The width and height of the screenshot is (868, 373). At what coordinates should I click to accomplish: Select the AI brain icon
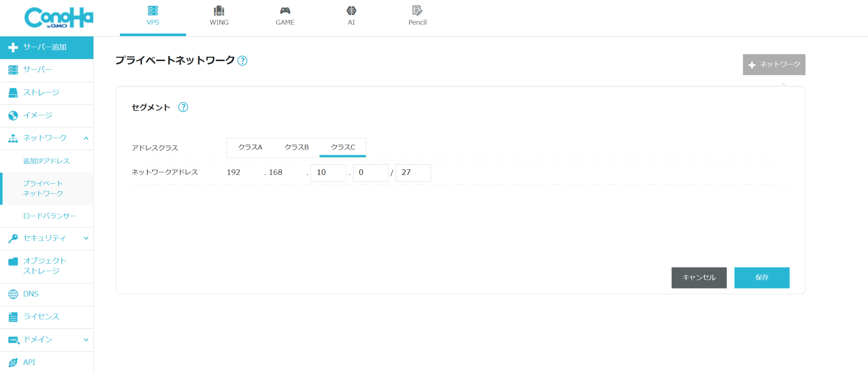351,11
